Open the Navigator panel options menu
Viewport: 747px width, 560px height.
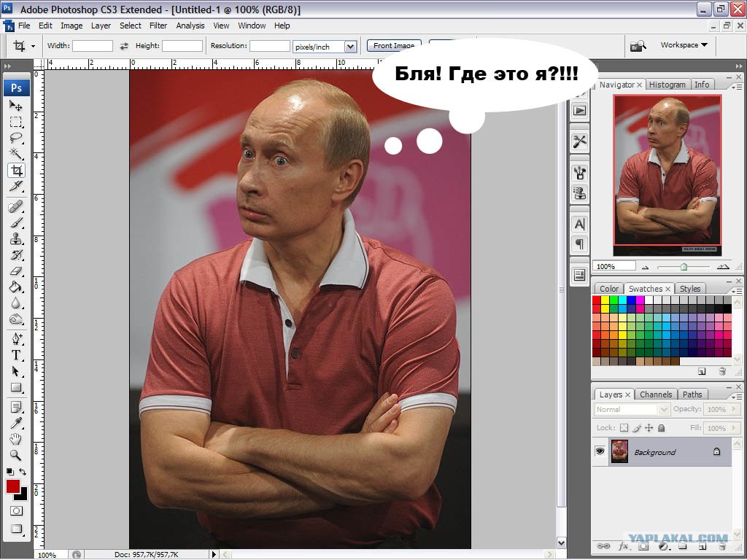click(x=737, y=87)
